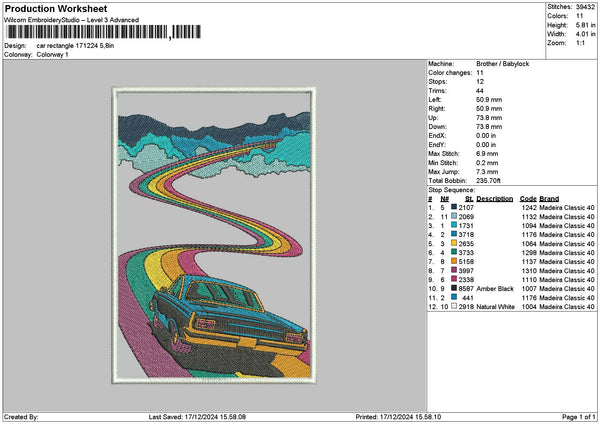Click the Stops value '12'

click(x=480, y=82)
